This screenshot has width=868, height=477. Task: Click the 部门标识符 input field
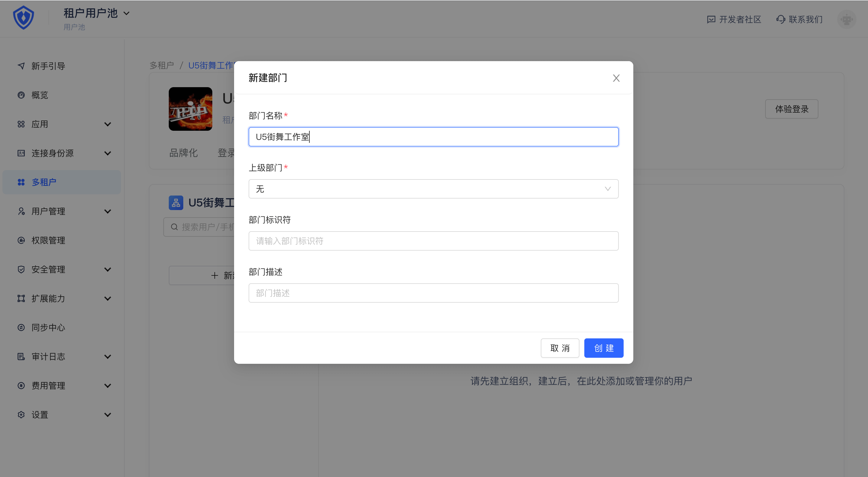pyautogui.click(x=433, y=241)
